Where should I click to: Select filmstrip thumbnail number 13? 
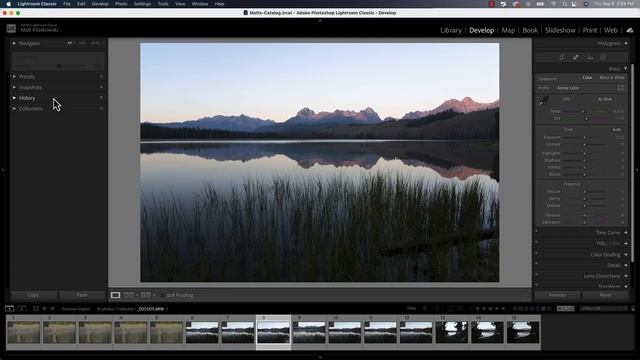[x=451, y=332]
